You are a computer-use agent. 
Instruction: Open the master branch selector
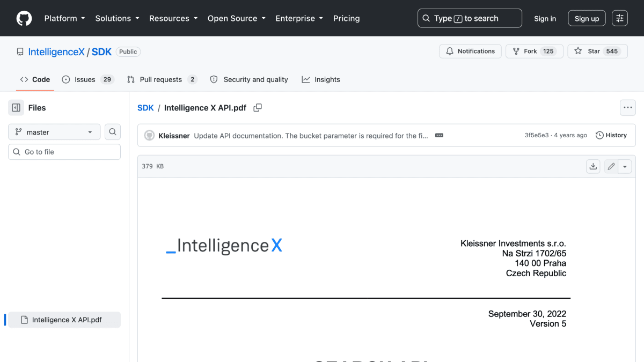pyautogui.click(x=54, y=132)
